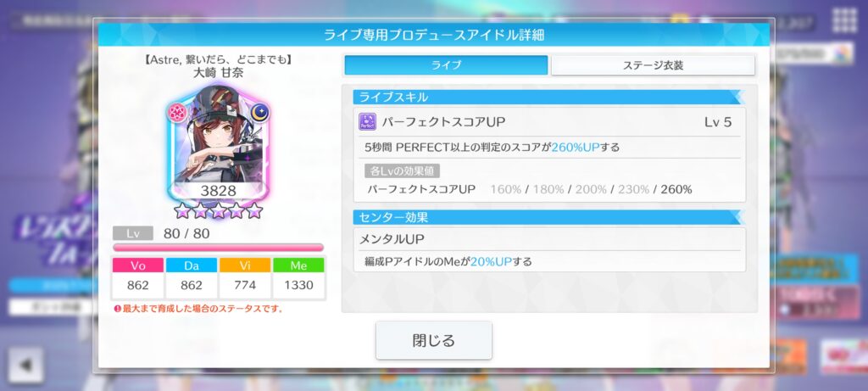The image size is (868, 391).
Task: Click the Perfect Score UP skill icon
Action: 367,122
